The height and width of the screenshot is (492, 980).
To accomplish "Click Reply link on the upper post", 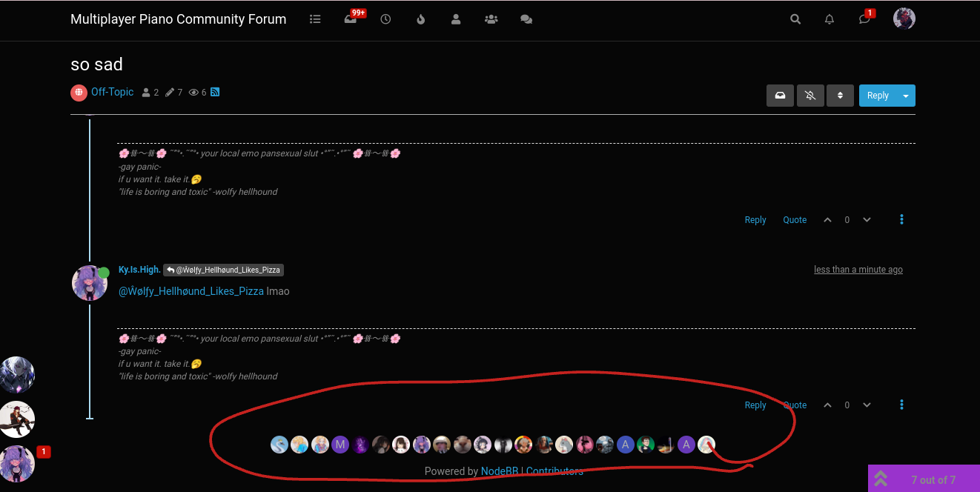I will point(755,220).
